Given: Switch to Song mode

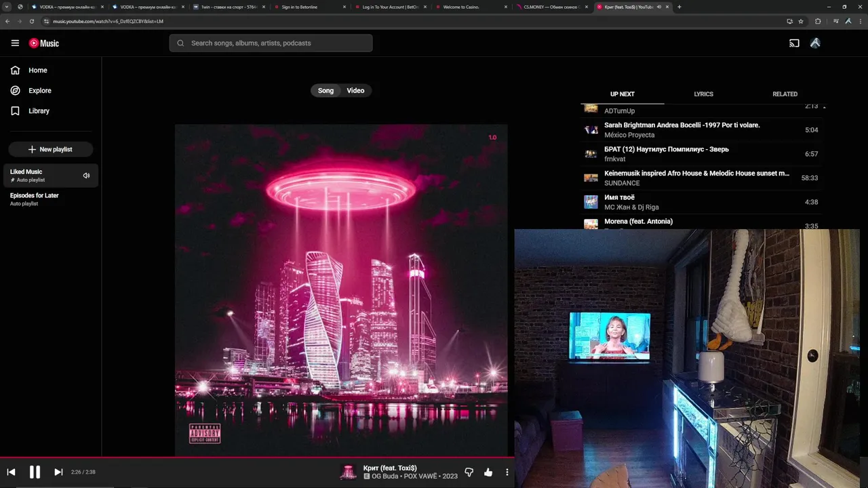Looking at the screenshot, I should [x=325, y=90].
